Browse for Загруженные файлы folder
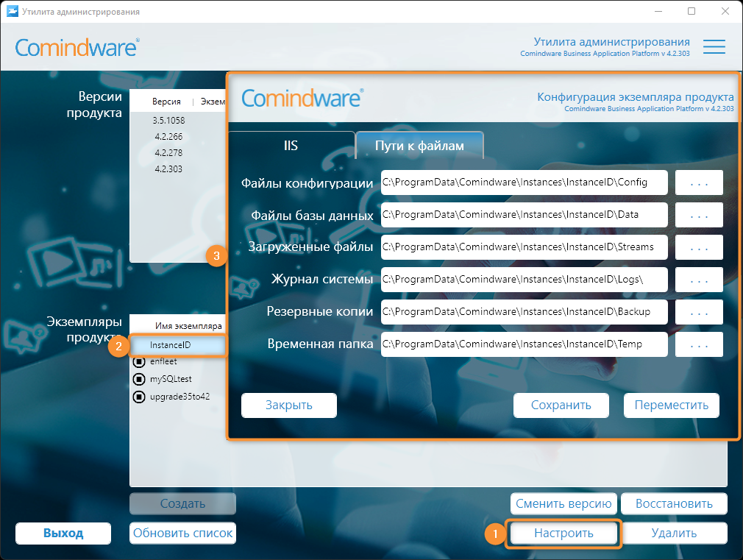Viewport: 743px width, 560px height. point(699,247)
